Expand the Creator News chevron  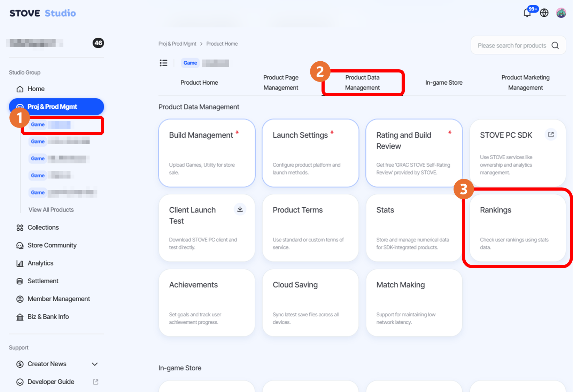point(94,364)
